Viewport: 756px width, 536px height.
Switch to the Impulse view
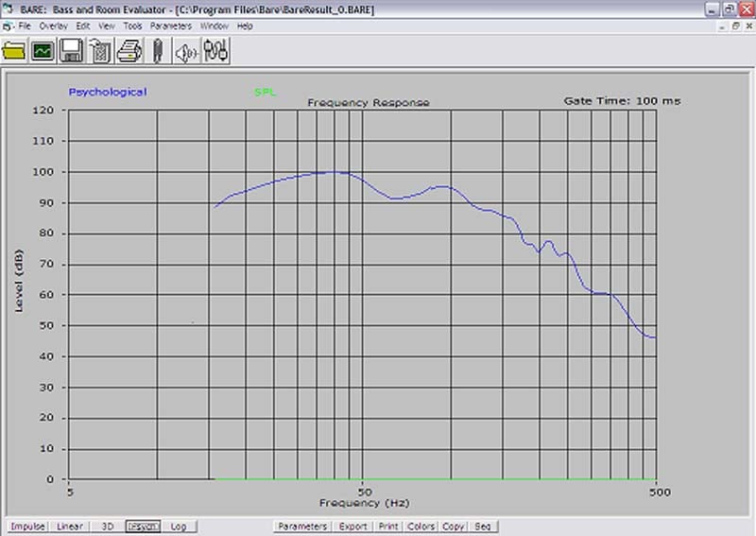pos(27,527)
